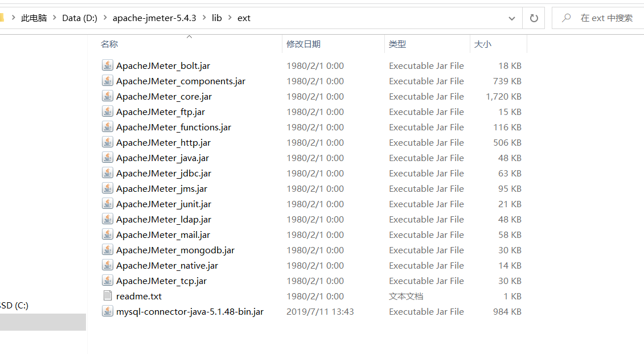Click the ApacheJMeter_ftp.jar file icon
Image resolution: width=644 pixels, height=354 pixels.
(108, 112)
